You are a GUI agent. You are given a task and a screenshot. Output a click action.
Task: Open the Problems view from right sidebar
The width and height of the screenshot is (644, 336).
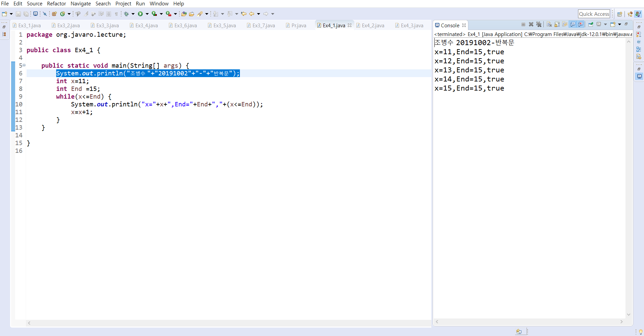tap(639, 34)
